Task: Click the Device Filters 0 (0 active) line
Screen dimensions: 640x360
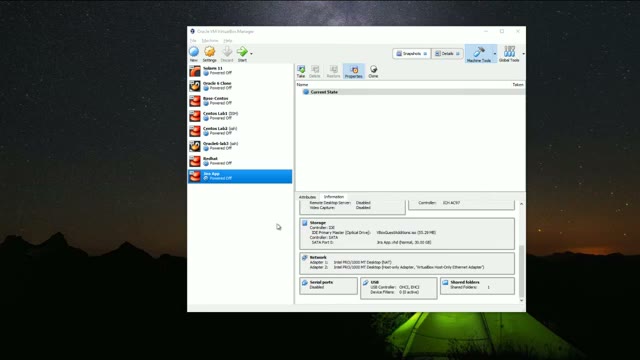Action: pos(394,292)
